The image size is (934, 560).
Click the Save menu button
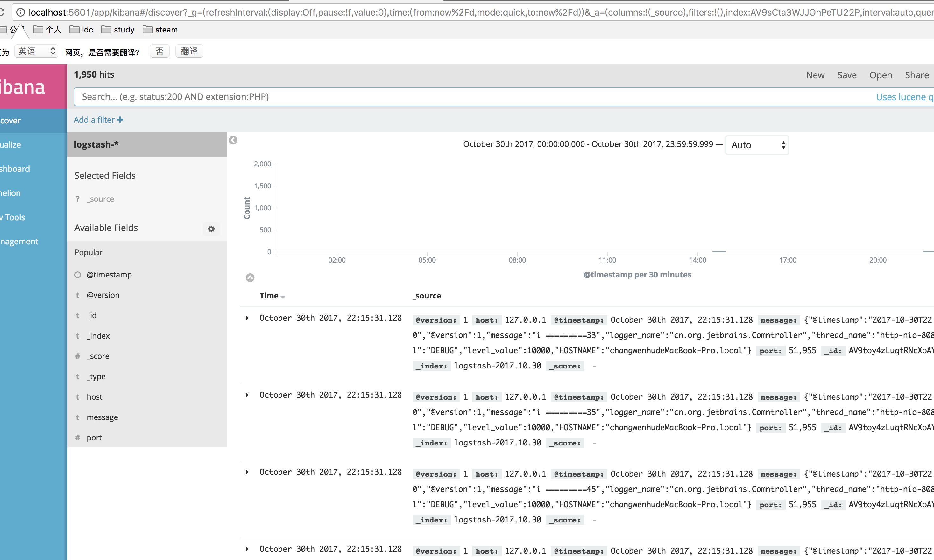[x=847, y=75]
